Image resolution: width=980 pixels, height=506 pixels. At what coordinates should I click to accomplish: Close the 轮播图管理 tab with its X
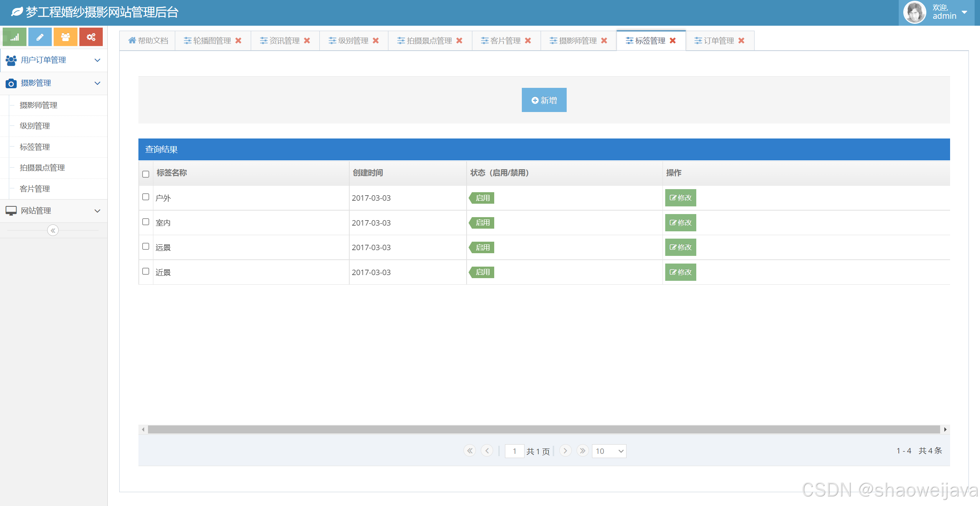238,41
